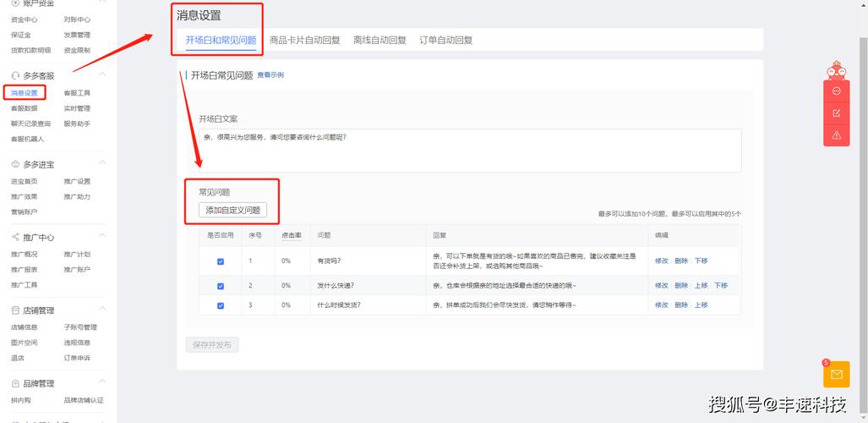The image size is (868, 423).
Task: Click 保存并发布 button
Action: pyautogui.click(x=212, y=344)
